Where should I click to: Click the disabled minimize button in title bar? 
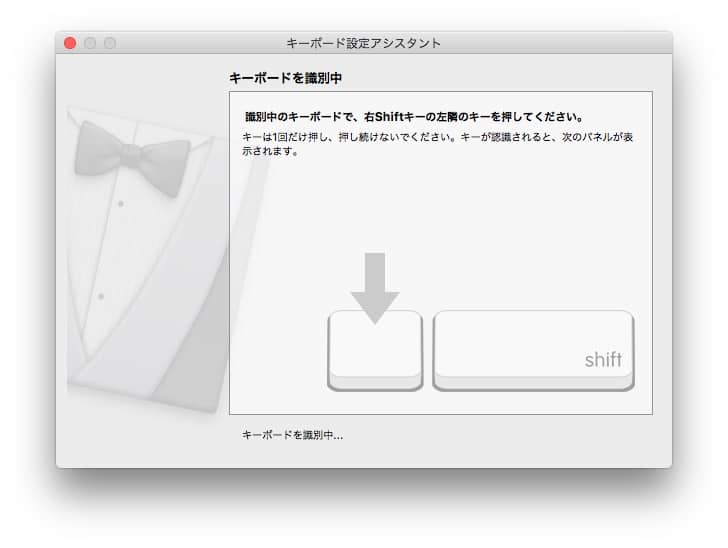(90, 43)
